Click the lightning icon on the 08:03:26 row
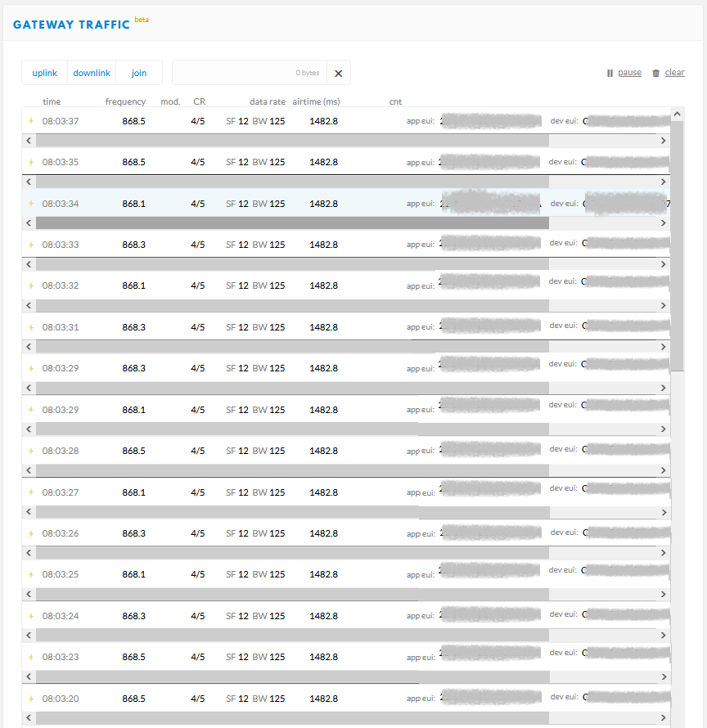 coord(32,533)
